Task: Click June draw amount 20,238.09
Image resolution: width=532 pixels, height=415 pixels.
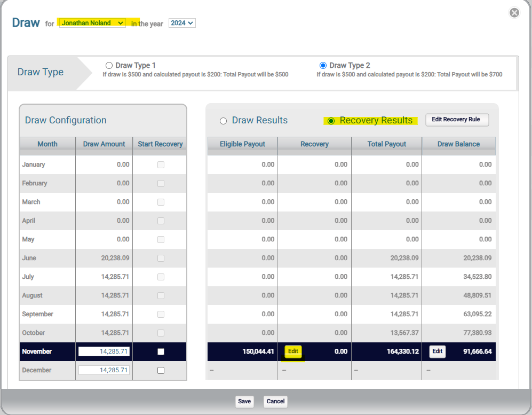Action: pos(115,258)
